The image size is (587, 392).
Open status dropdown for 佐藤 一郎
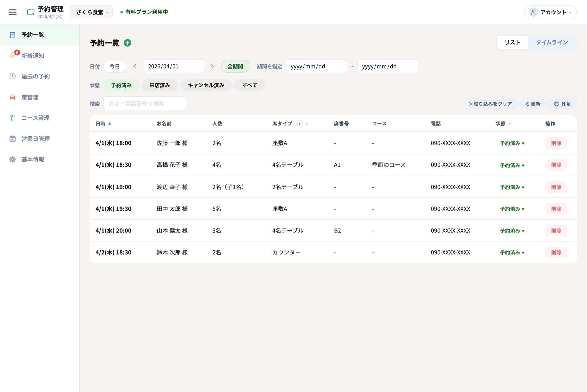coord(512,143)
